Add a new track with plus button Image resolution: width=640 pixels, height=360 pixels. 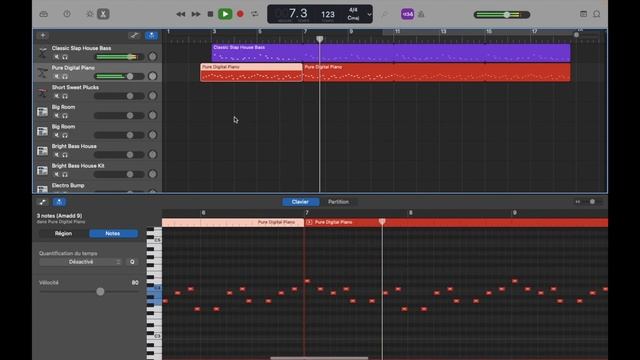[43, 36]
